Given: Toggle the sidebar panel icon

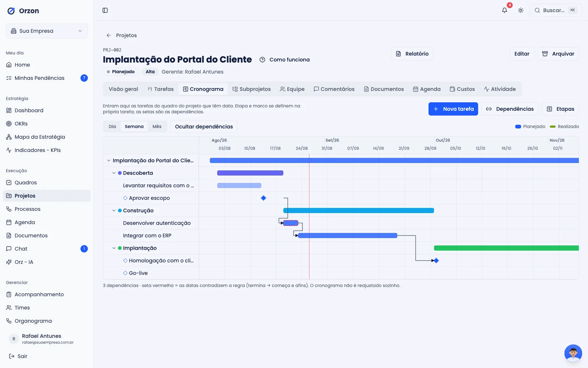Looking at the screenshot, I should tap(105, 10).
